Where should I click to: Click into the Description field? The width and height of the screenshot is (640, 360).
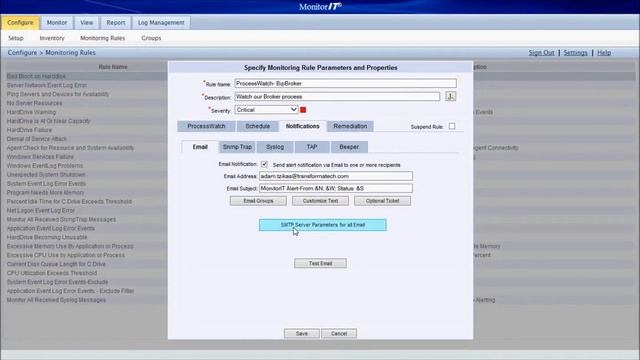pyautogui.click(x=337, y=97)
